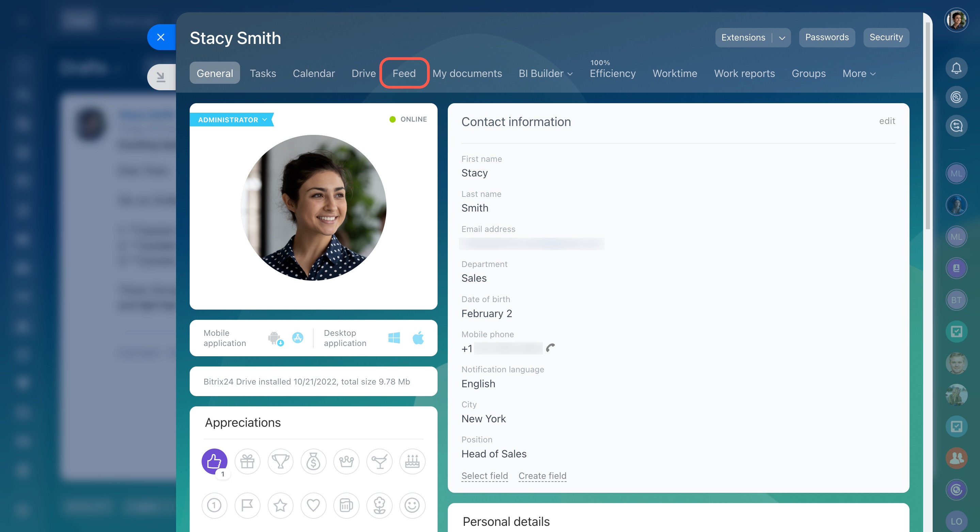This screenshot has height=532, width=980.
Task: Click the trophy cup appreciation icon
Action: pos(280,461)
